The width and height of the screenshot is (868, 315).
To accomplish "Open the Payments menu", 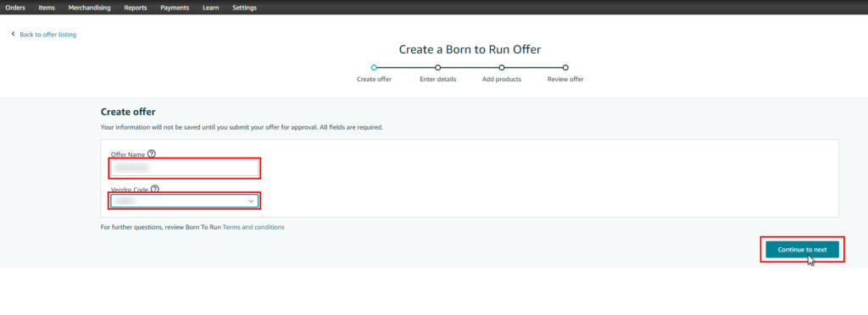I will pyautogui.click(x=175, y=8).
